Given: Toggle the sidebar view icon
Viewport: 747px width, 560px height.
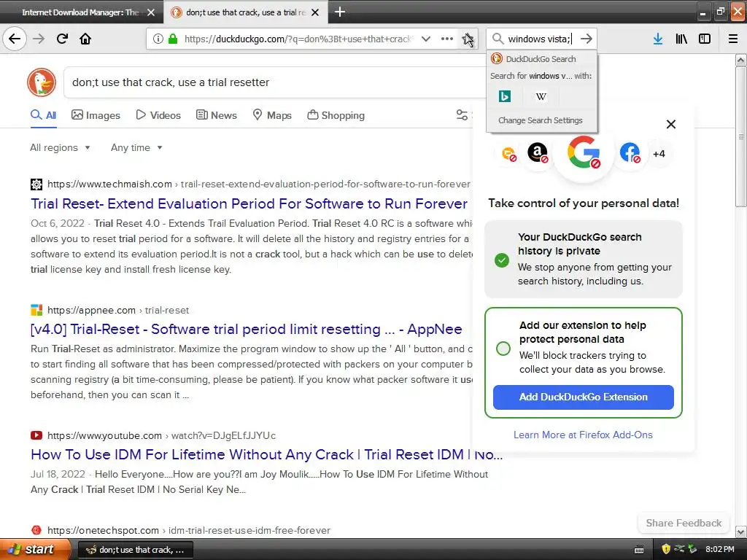Looking at the screenshot, I should 705,39.
